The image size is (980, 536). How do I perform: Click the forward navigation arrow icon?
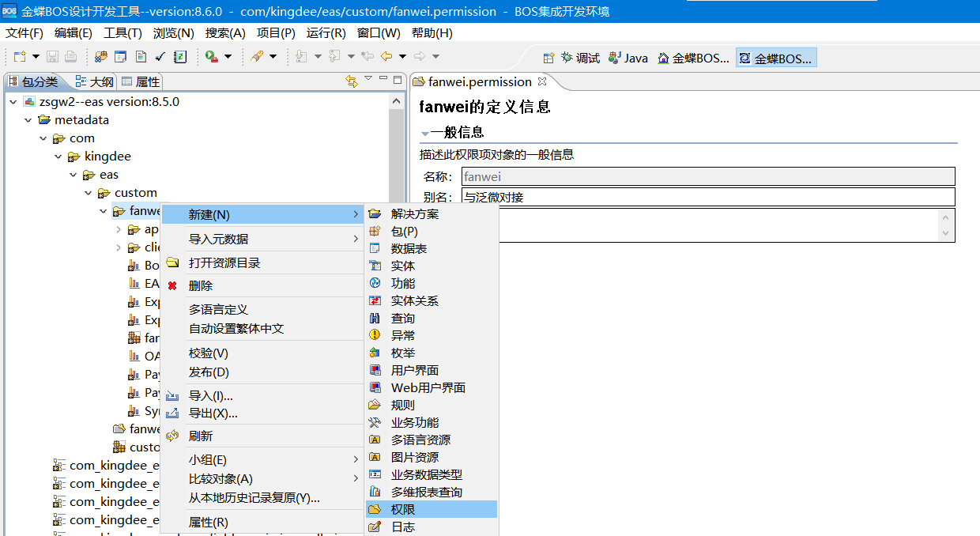coord(420,56)
